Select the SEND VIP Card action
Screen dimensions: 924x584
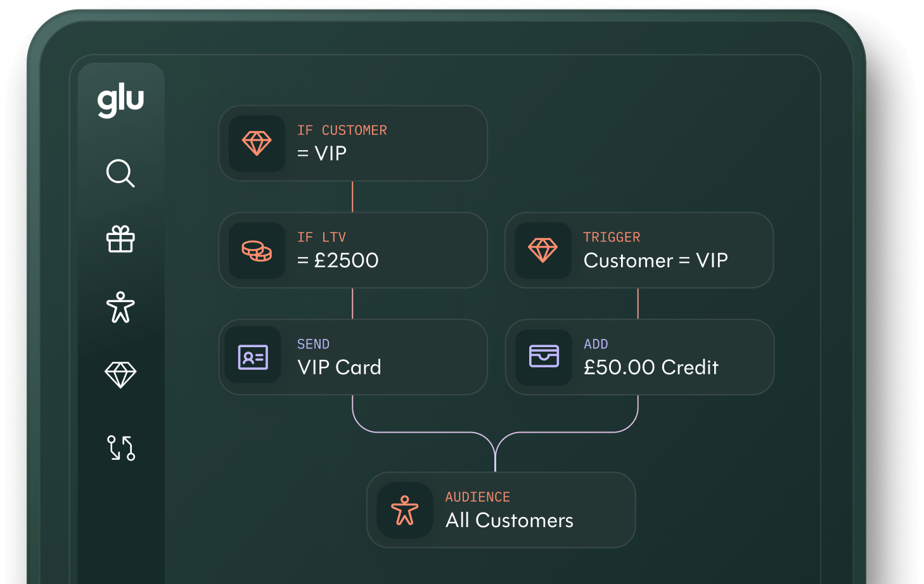coord(353,357)
